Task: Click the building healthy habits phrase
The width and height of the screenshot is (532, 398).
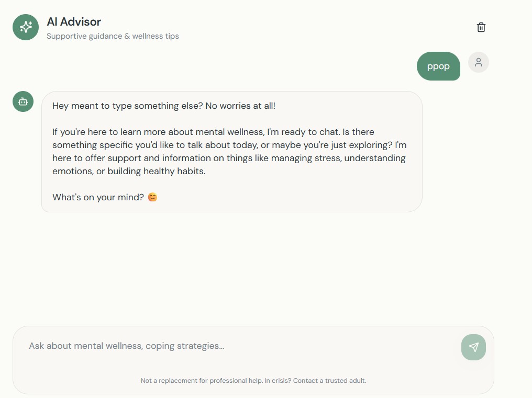Action: [157, 171]
